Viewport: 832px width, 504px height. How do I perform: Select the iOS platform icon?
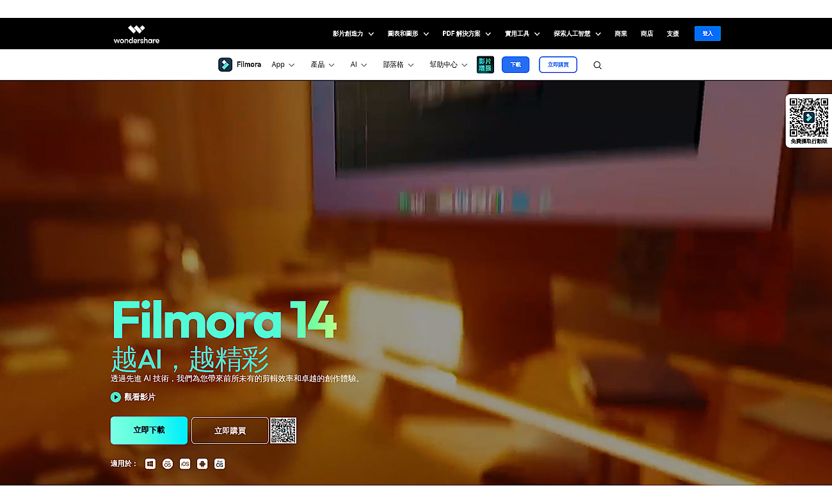click(185, 464)
